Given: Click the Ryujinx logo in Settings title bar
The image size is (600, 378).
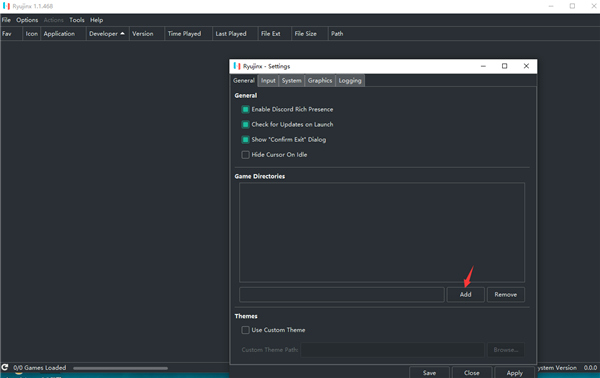Looking at the screenshot, I should 237,66.
